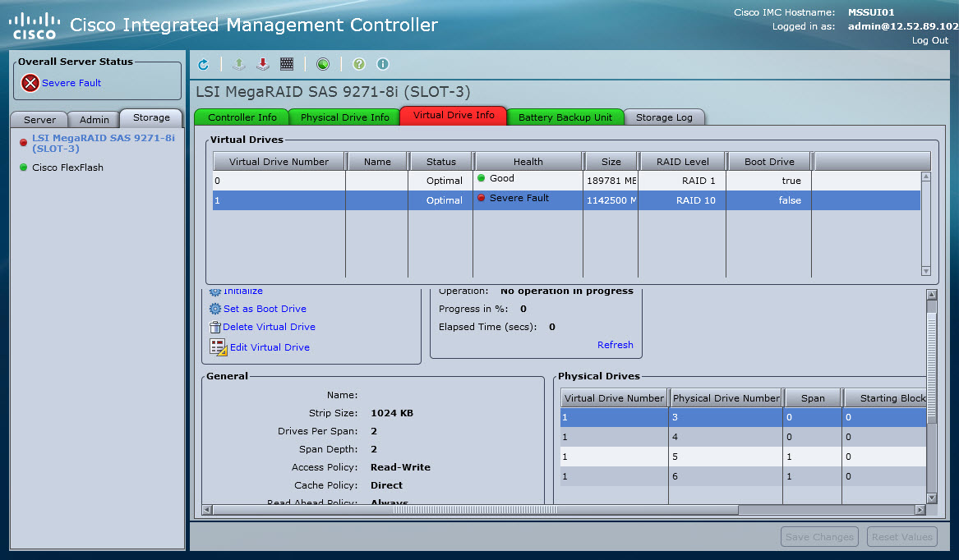Open the Storage Log tab
Image resolution: width=959 pixels, height=560 pixels.
pyautogui.click(x=664, y=117)
